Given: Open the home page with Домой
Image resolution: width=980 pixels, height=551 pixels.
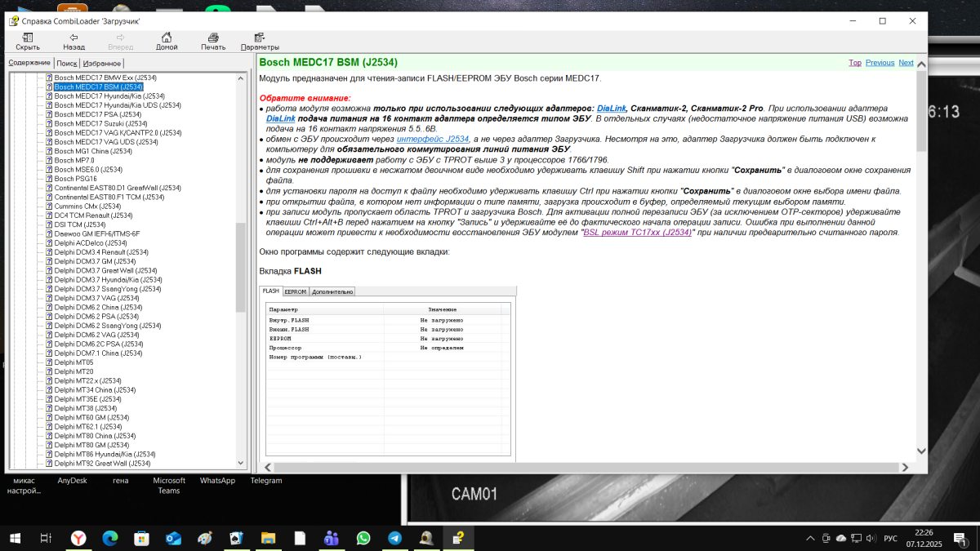Looking at the screenshot, I should pos(167,42).
